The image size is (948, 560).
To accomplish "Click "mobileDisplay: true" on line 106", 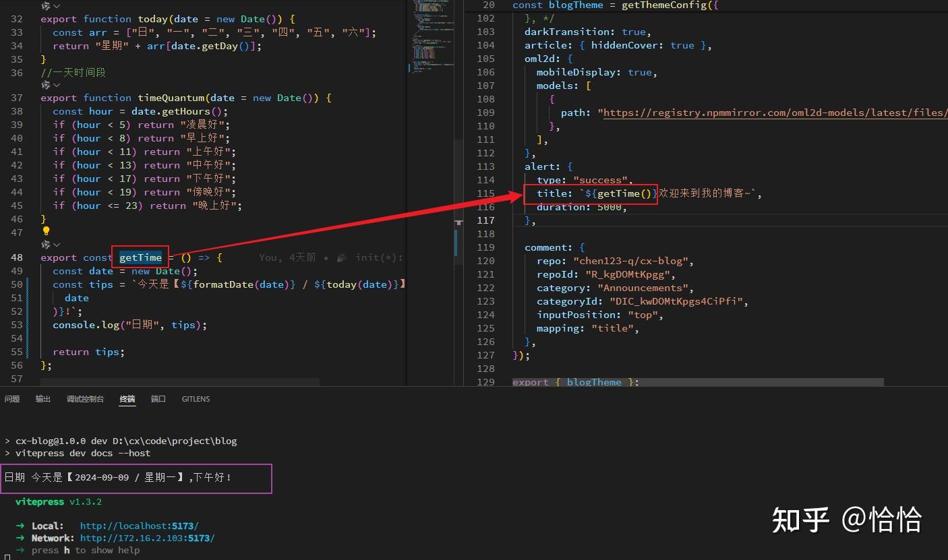I will click(594, 72).
